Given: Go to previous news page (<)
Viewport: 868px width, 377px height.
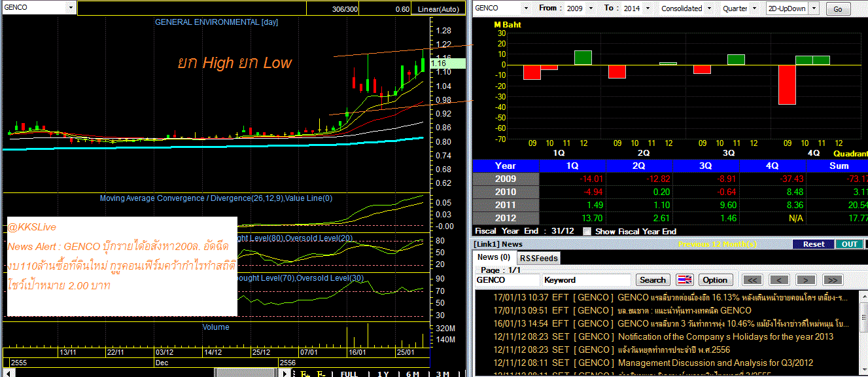Looking at the screenshot, I should [x=778, y=280].
